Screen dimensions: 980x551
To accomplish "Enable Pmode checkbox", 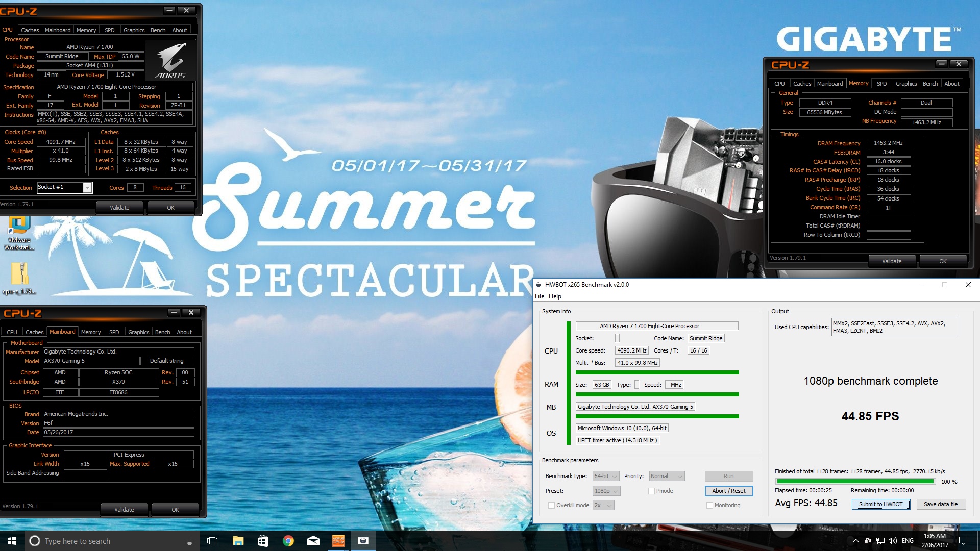I will 651,491.
